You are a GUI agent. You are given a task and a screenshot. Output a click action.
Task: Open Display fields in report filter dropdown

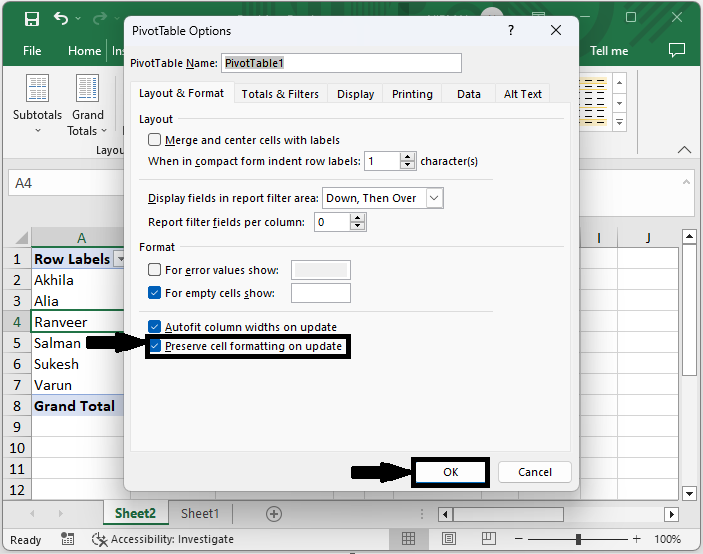(x=434, y=198)
